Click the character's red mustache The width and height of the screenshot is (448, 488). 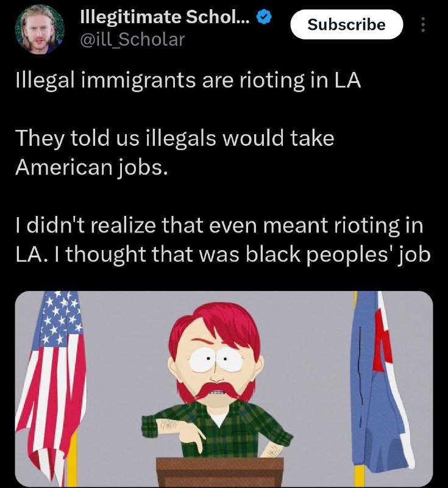217,390
